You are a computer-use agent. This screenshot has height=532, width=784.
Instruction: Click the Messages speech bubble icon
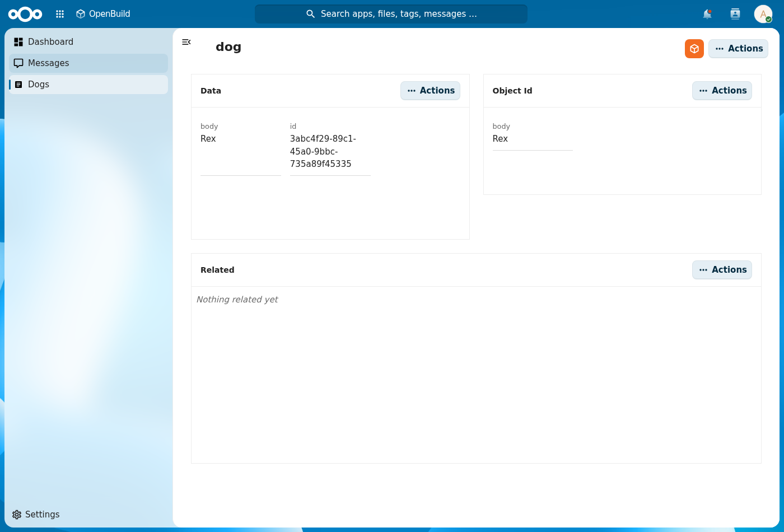(18, 63)
